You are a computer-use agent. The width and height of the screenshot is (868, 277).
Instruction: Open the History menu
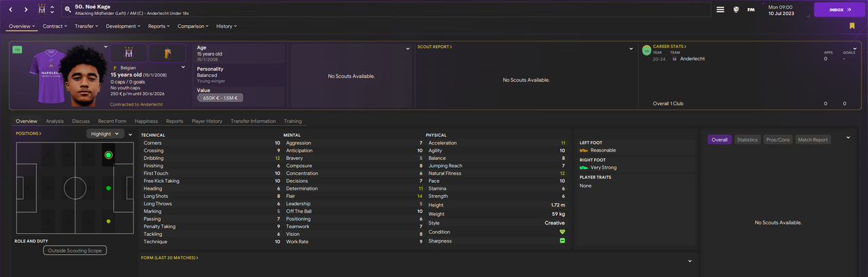(226, 26)
